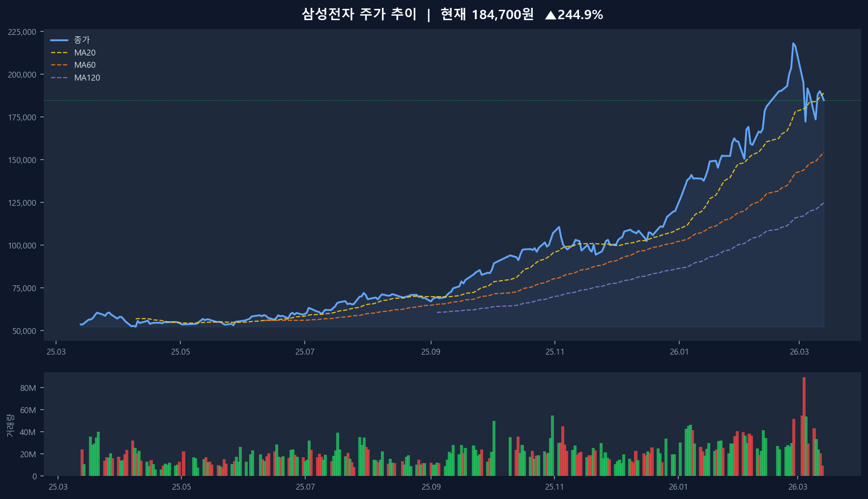Image resolution: width=868 pixels, height=499 pixels.
Task: Click the 225,000 price axis label
Action: pyautogui.click(x=22, y=32)
